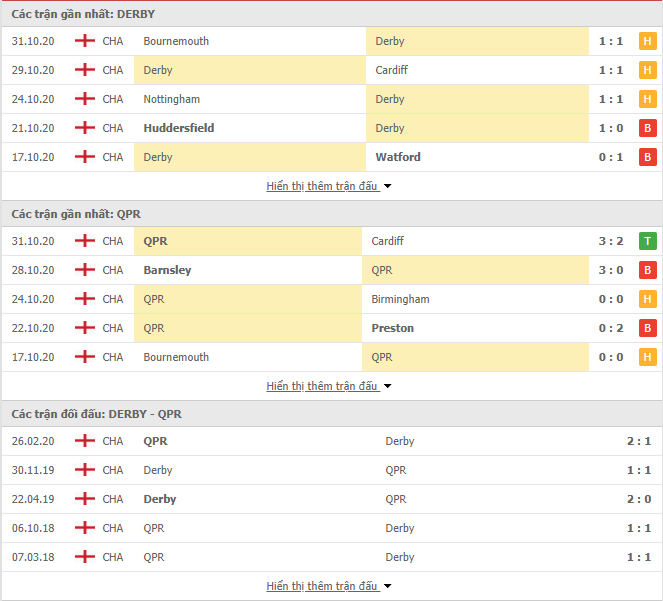
Task: Expand more Derby matches via dropdown arrow
Action: [387, 186]
